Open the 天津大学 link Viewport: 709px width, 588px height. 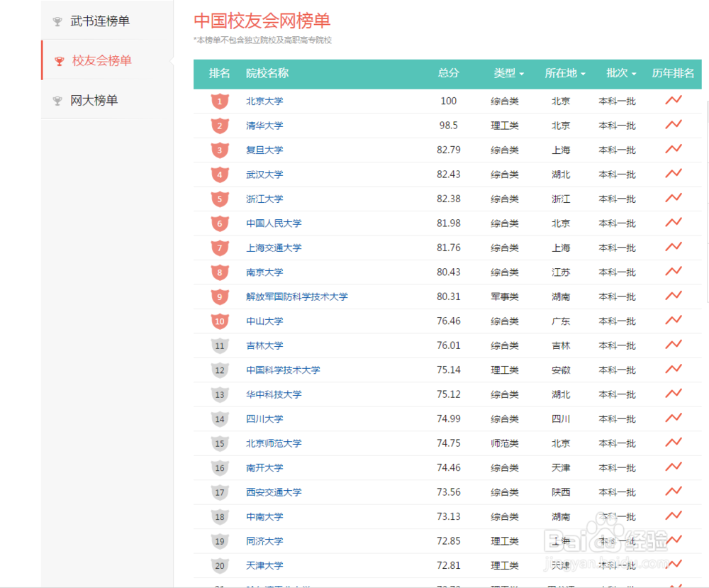[264, 565]
